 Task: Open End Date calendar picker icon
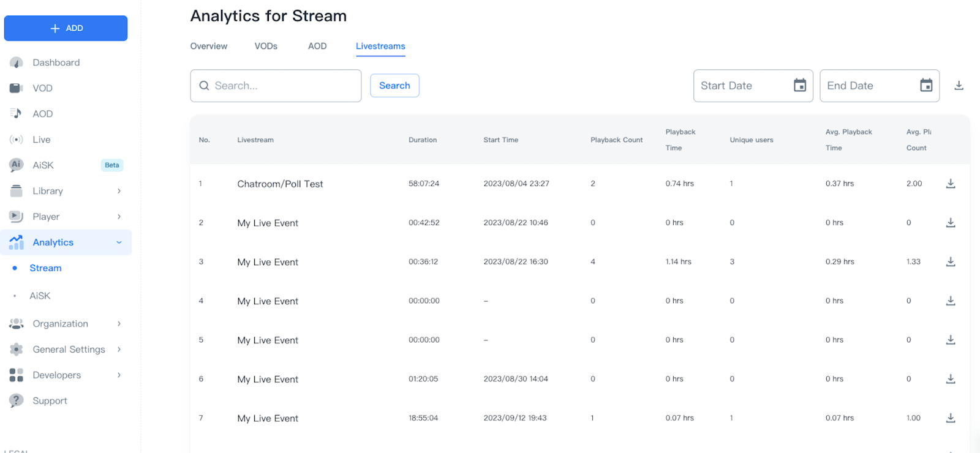[925, 86]
